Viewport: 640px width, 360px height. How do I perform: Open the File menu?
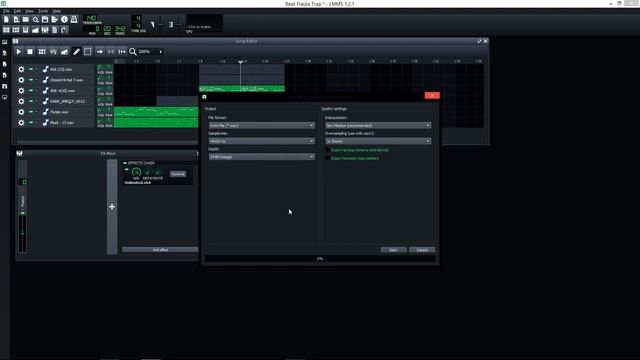[x=6, y=11]
